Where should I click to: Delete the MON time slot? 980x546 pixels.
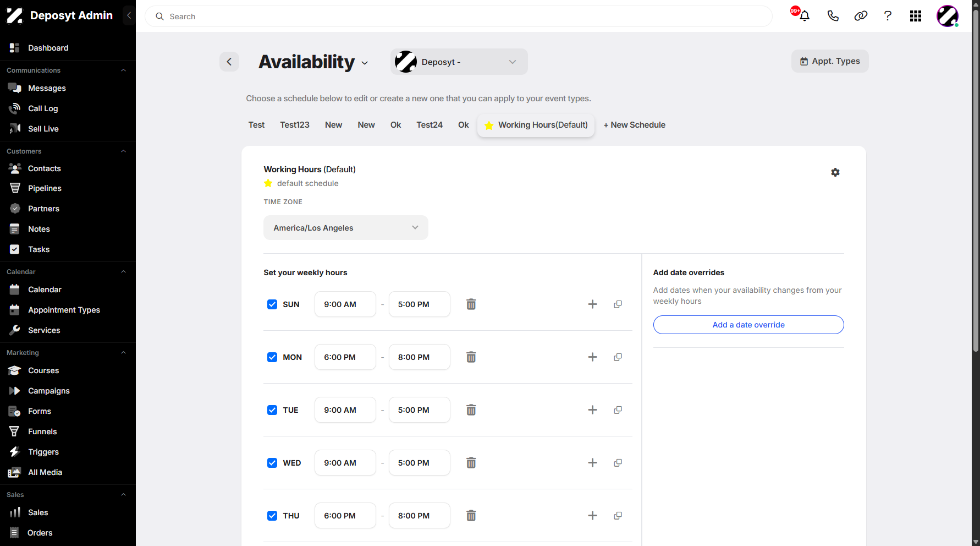click(x=471, y=357)
